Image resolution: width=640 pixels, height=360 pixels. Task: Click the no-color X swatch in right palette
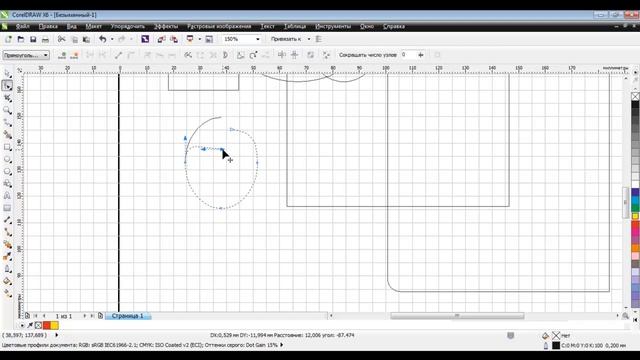tap(636, 96)
